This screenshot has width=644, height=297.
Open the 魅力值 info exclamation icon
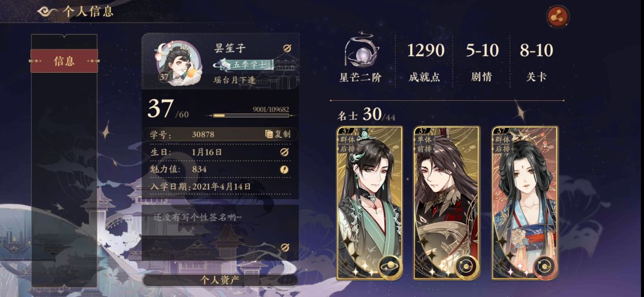(x=284, y=169)
